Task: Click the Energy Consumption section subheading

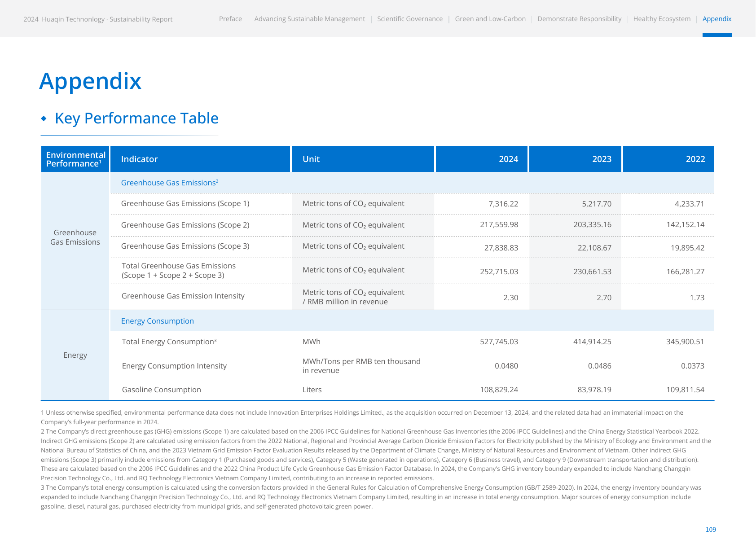Action: tap(158, 321)
